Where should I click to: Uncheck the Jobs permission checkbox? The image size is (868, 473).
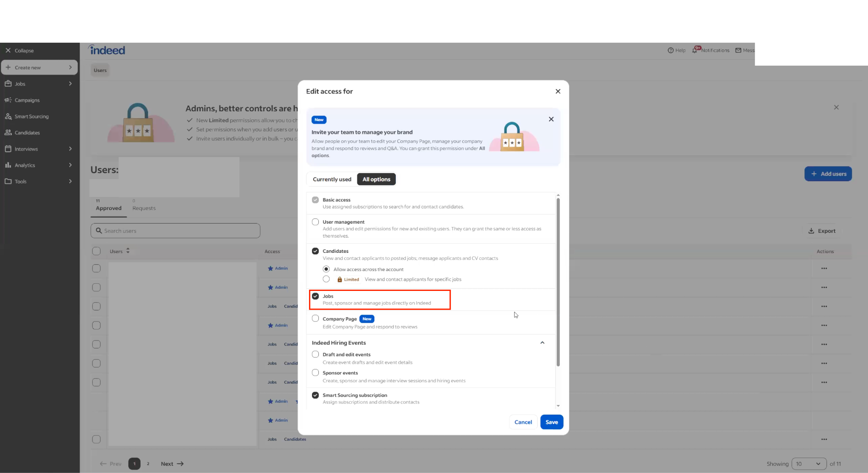pyautogui.click(x=315, y=296)
